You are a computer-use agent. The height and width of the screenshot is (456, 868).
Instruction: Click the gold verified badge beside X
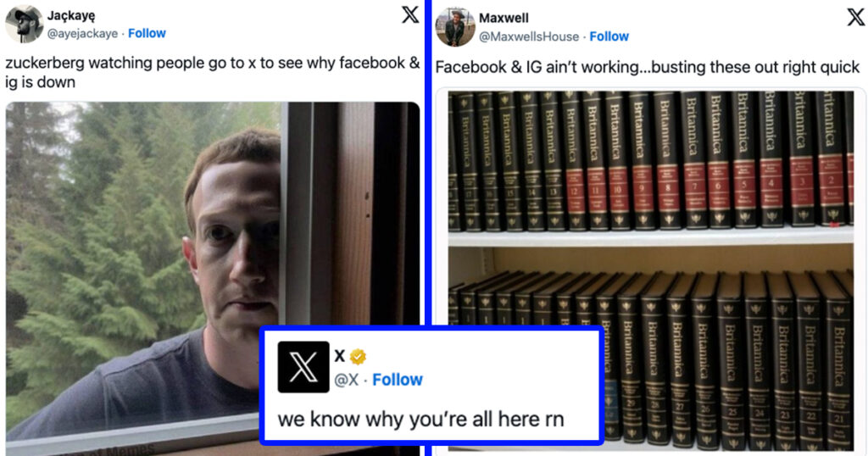[359, 357]
